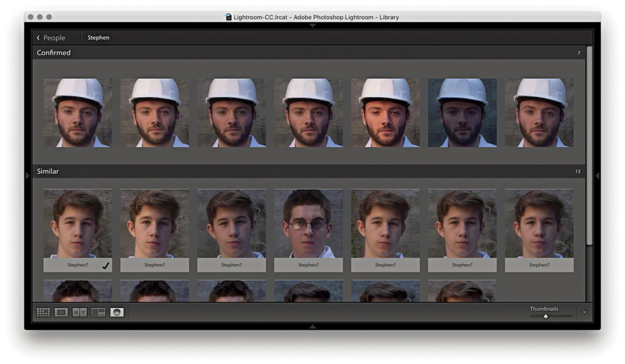
Task: Expand the left panel with side arrow
Action: click(x=28, y=175)
